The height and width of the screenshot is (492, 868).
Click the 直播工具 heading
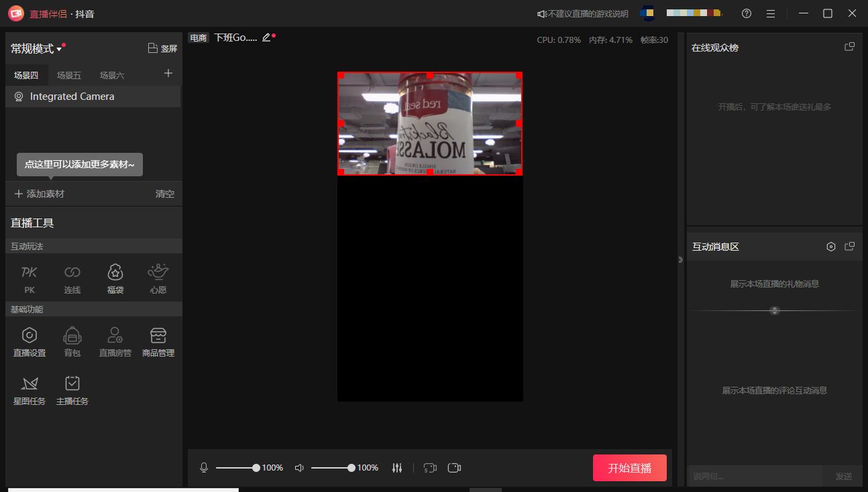tap(32, 223)
